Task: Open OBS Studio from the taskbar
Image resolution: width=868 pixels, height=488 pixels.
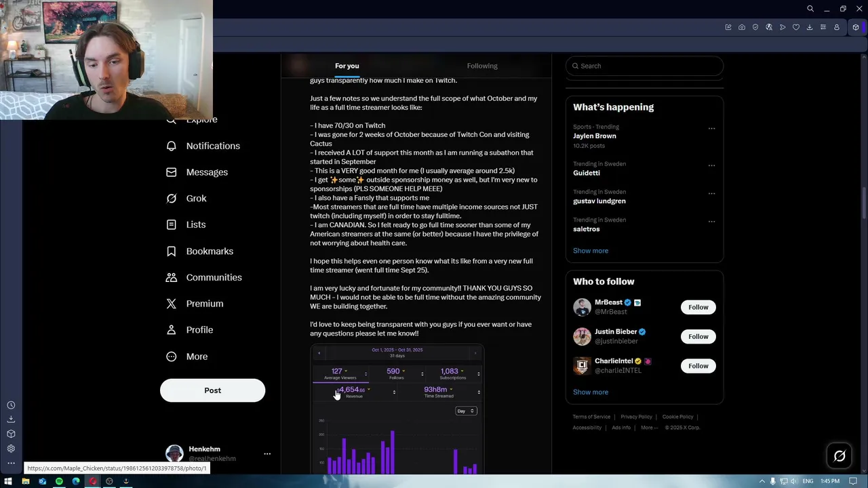Action: pyautogui.click(x=109, y=481)
